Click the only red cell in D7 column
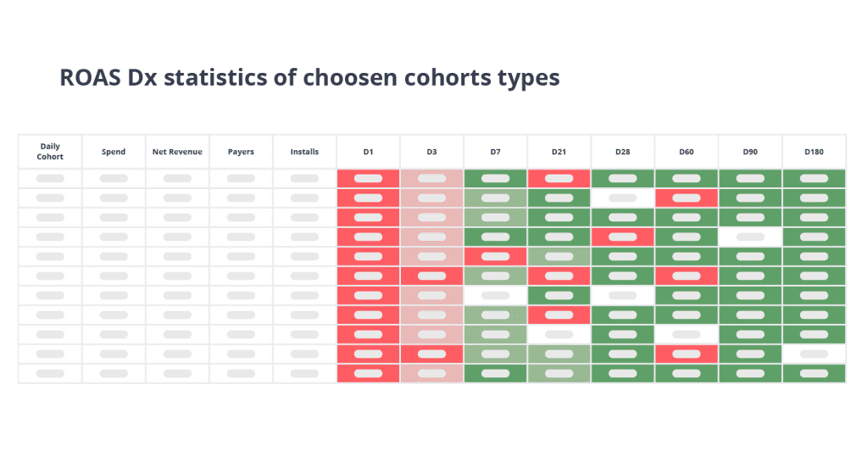Image resolution: width=868 pixels, height=474 pixels. point(495,256)
